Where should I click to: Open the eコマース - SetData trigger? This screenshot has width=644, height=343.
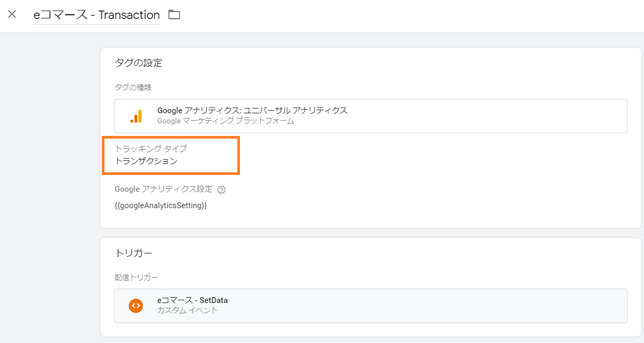coord(193,300)
